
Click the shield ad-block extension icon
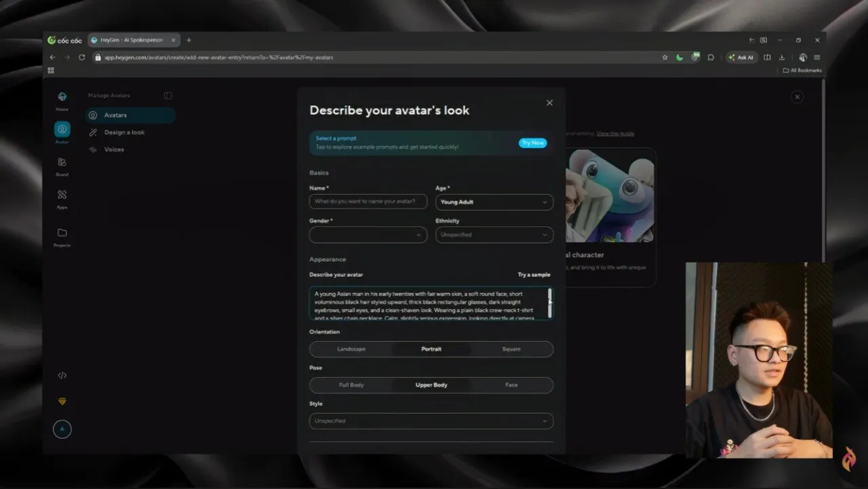(695, 57)
